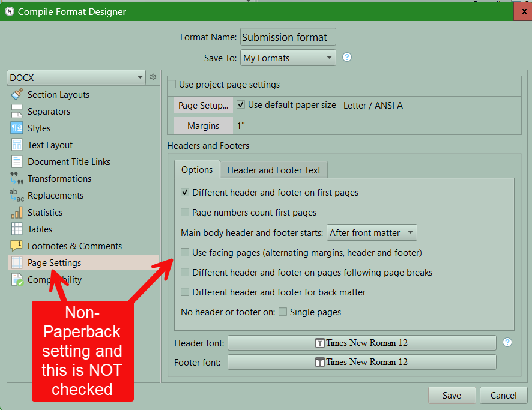Click the Page Setup... button

coord(203,106)
